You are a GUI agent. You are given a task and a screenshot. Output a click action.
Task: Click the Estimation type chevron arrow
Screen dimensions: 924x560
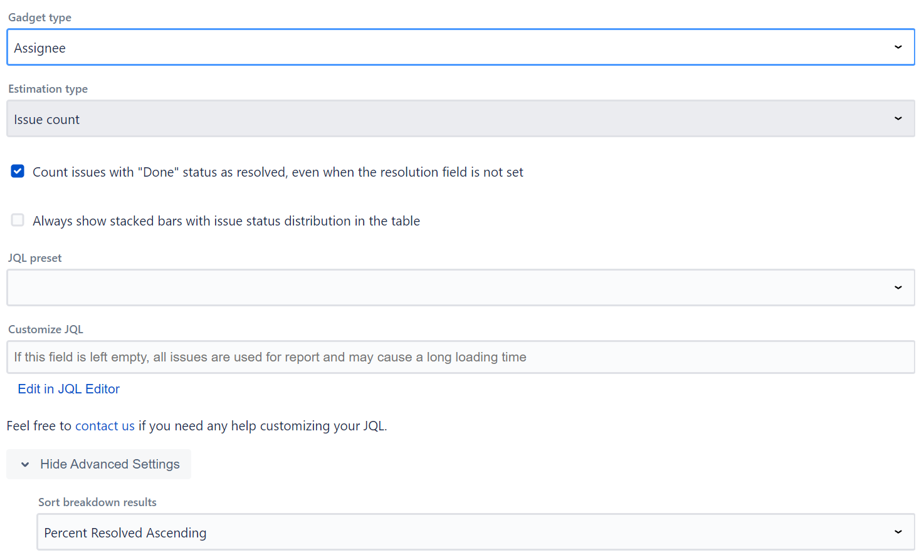coord(898,118)
